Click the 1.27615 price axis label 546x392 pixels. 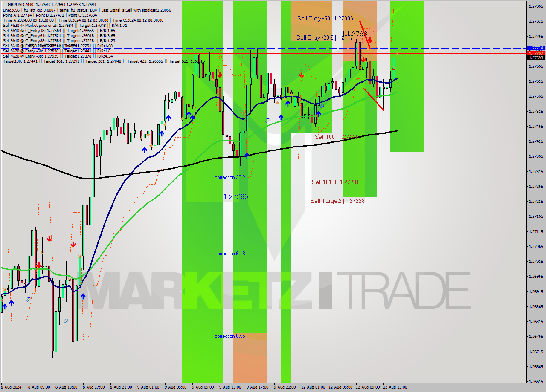536,81
